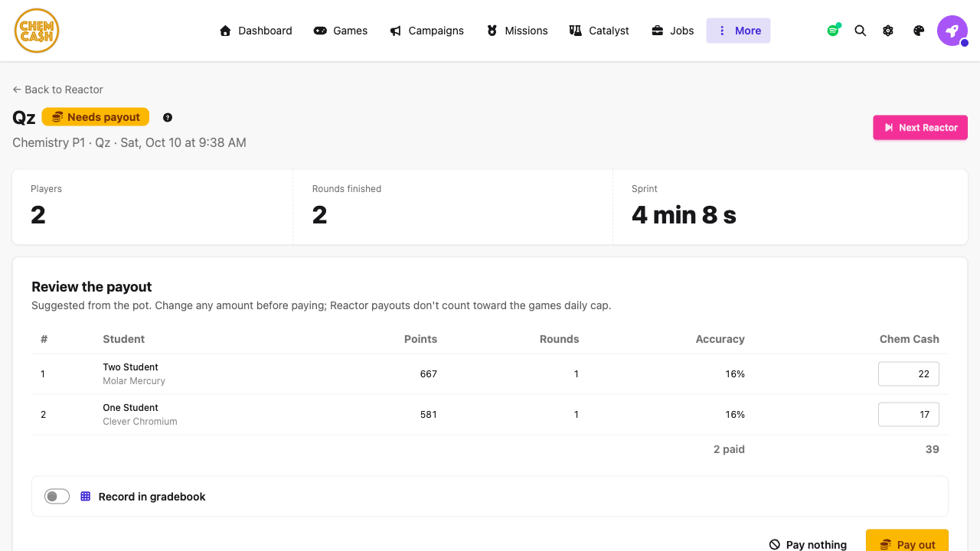980x551 pixels.
Task: Open the Dashboard page
Action: point(256,31)
